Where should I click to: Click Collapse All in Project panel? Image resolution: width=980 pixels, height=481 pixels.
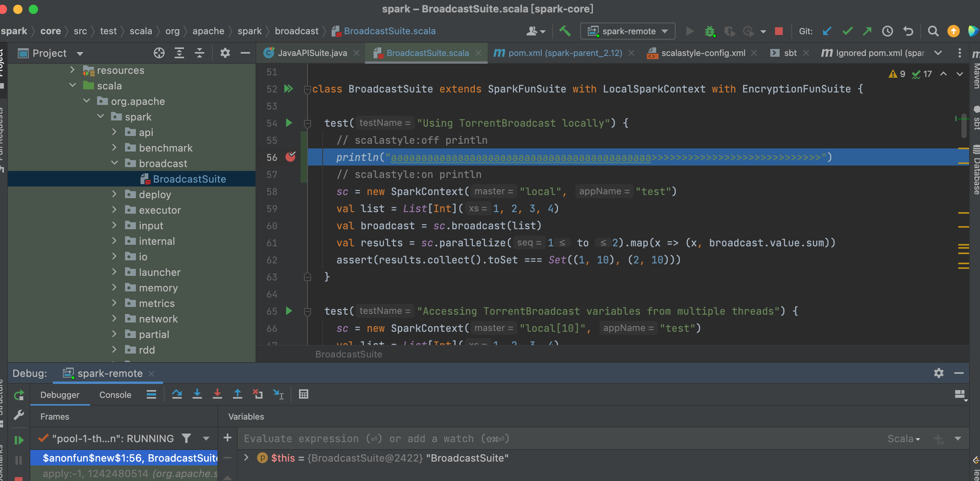200,53
